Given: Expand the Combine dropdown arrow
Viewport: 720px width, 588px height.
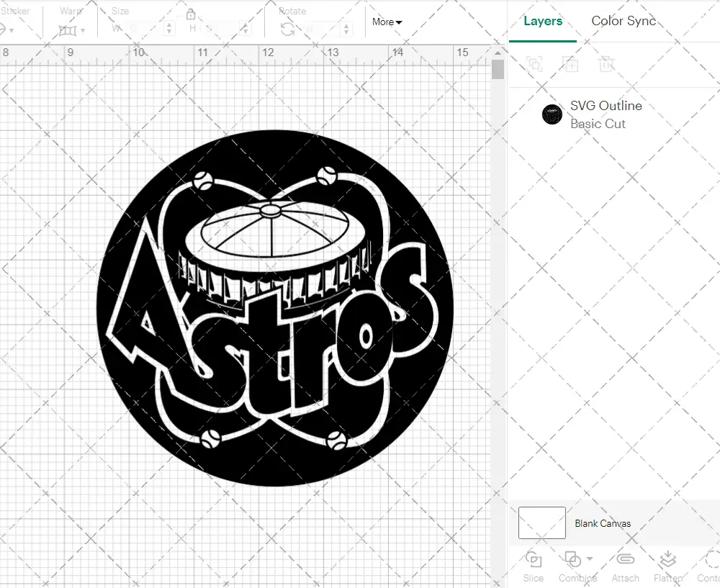Looking at the screenshot, I should 590,558.
